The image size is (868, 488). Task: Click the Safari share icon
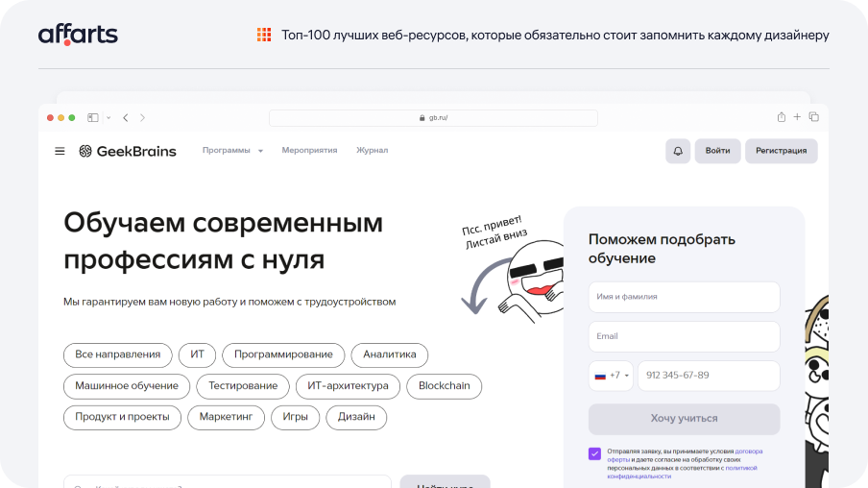[x=781, y=117]
